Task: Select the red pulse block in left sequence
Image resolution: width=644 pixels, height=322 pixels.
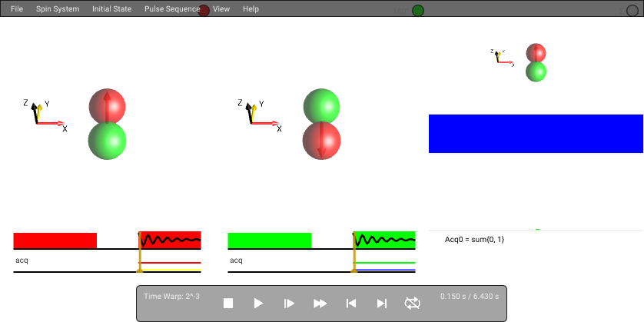Action: pos(55,241)
